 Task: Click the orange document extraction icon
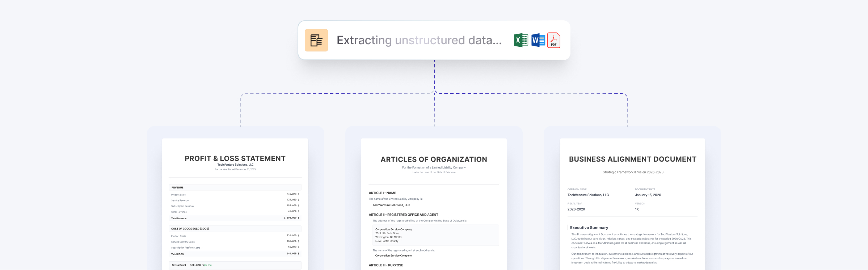[316, 40]
